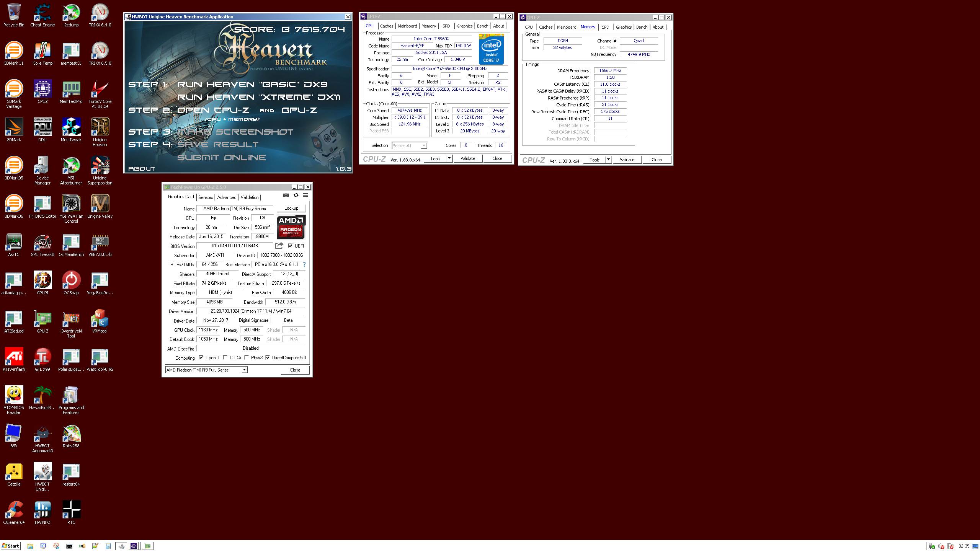The width and height of the screenshot is (980, 551).
Task: Open Bench tab in CPU-Z CPU window
Action: [482, 26]
